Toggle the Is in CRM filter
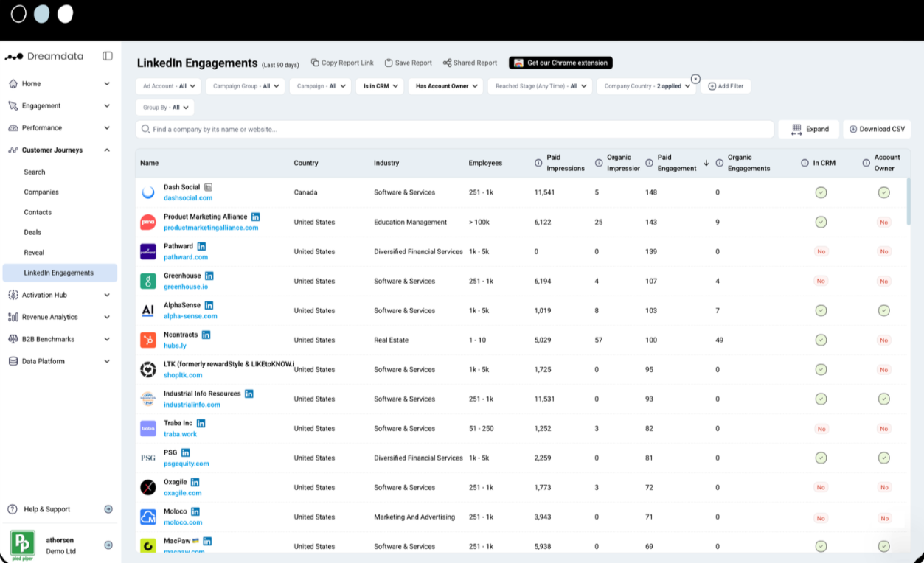 tap(380, 86)
